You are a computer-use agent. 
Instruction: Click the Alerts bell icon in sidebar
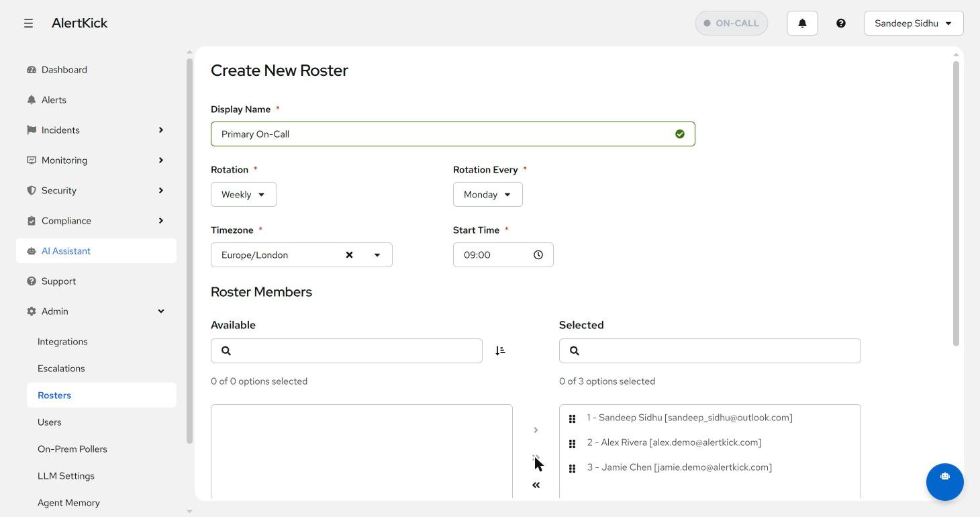pos(32,100)
